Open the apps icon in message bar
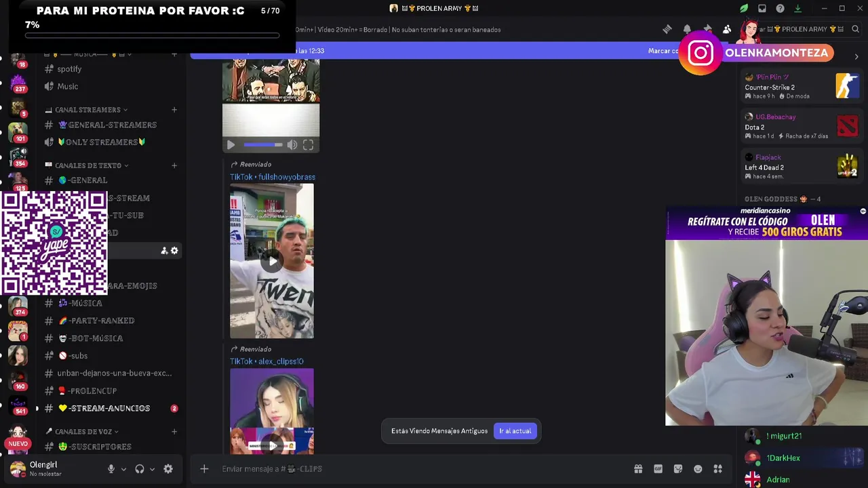868x488 pixels. click(x=718, y=469)
